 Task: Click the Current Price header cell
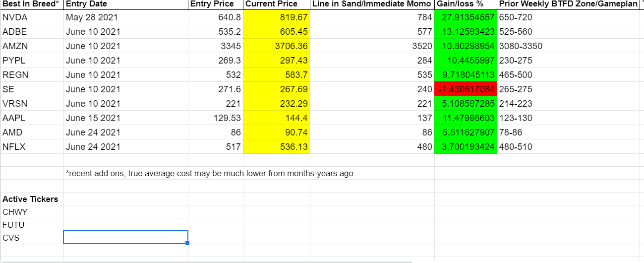[277, 4]
